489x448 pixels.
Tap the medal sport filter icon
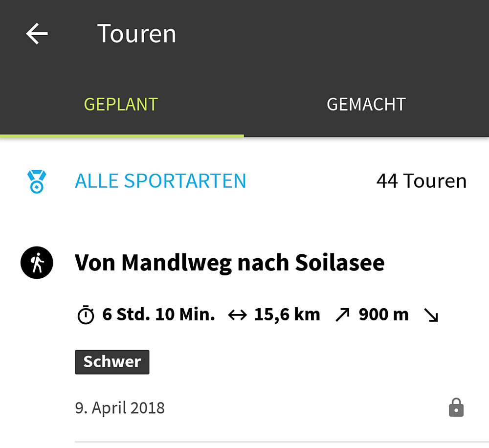tap(37, 181)
